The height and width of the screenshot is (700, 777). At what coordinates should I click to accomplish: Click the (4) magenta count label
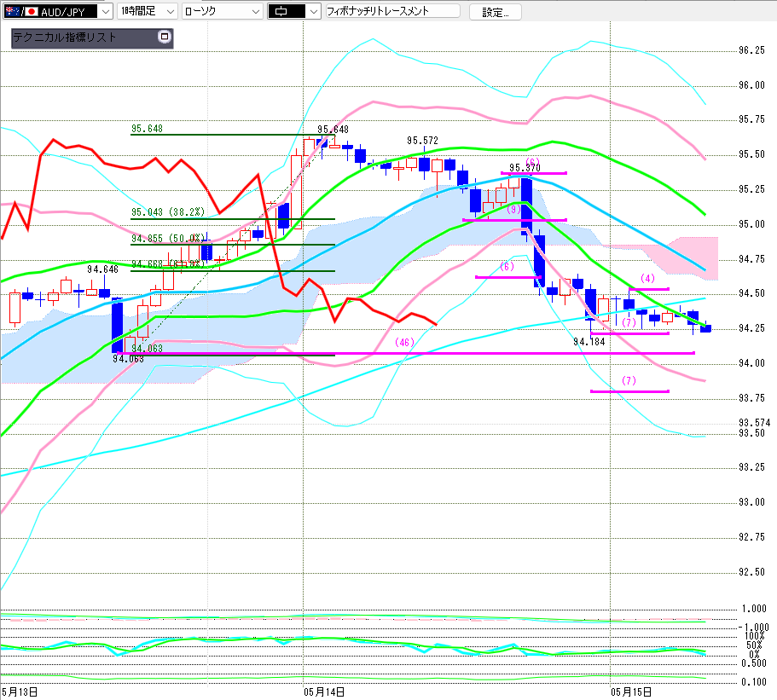pos(647,279)
